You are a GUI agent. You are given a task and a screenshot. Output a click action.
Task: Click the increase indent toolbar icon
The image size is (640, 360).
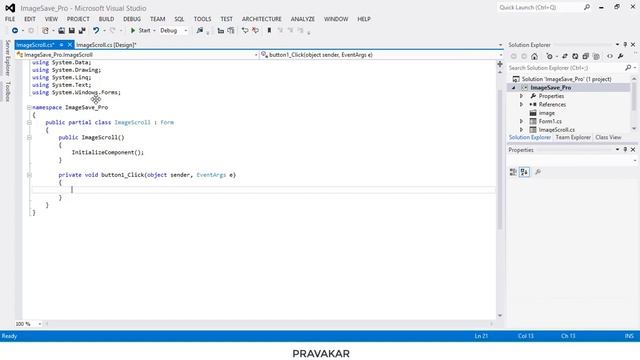231,31
